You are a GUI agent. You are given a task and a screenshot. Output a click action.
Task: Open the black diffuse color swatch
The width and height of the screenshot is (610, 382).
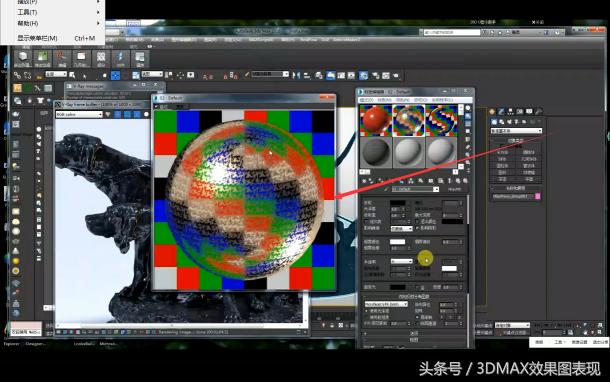(x=398, y=203)
